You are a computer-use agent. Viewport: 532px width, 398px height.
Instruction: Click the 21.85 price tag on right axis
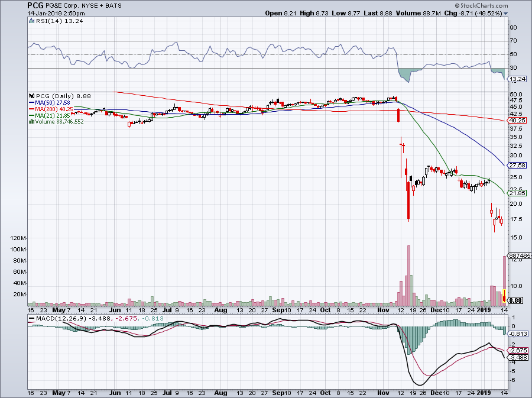coord(518,193)
